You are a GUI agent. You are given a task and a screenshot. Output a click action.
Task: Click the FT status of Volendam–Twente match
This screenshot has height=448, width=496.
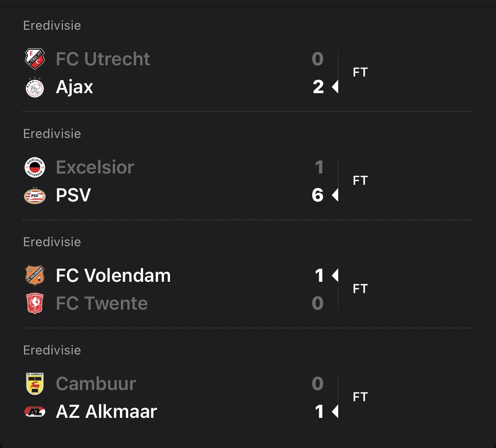(360, 289)
